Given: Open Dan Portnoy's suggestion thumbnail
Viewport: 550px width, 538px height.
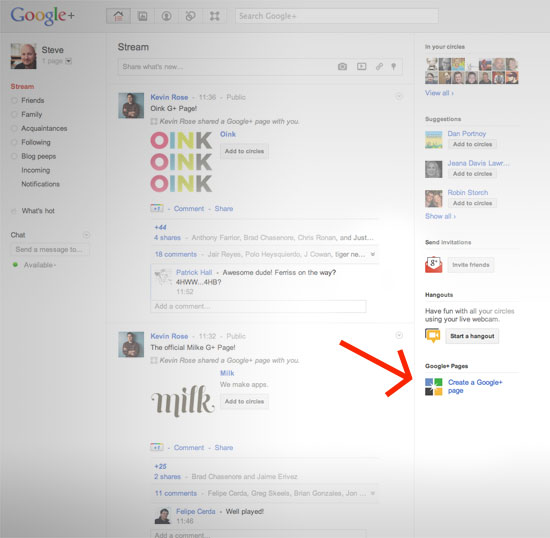Looking at the screenshot, I should tap(434, 140).
